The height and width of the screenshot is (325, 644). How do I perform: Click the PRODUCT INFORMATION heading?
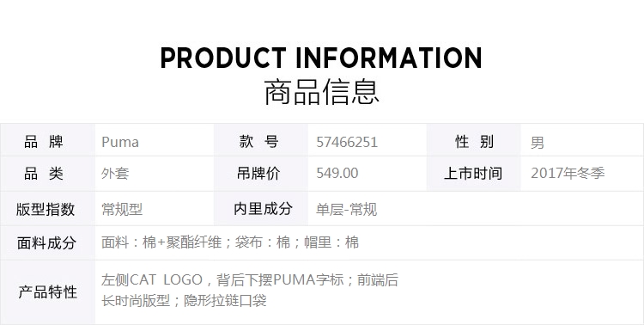tap(321, 58)
